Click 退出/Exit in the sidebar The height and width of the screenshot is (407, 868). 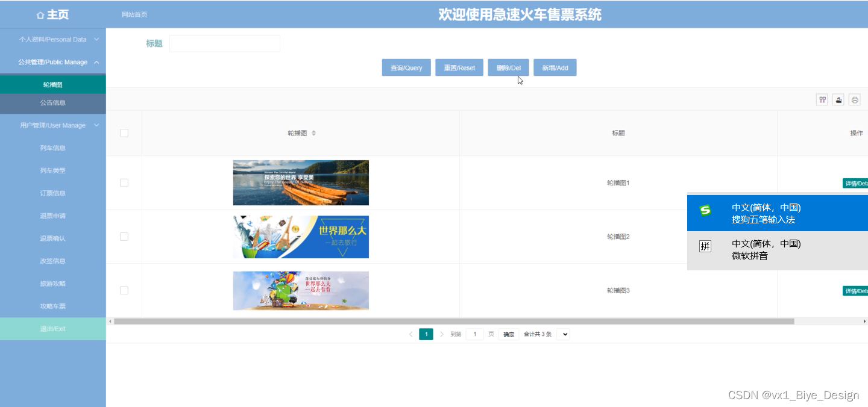tap(53, 329)
